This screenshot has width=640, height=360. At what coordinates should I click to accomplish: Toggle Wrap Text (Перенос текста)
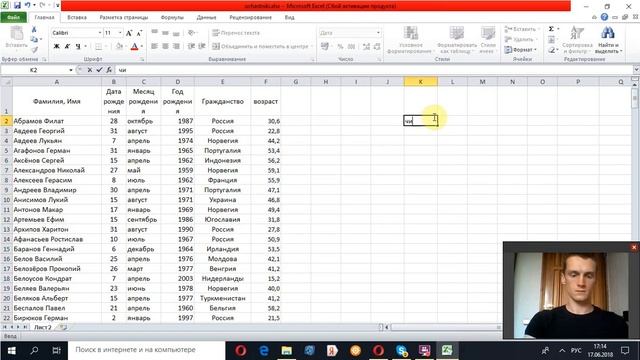pos(236,33)
